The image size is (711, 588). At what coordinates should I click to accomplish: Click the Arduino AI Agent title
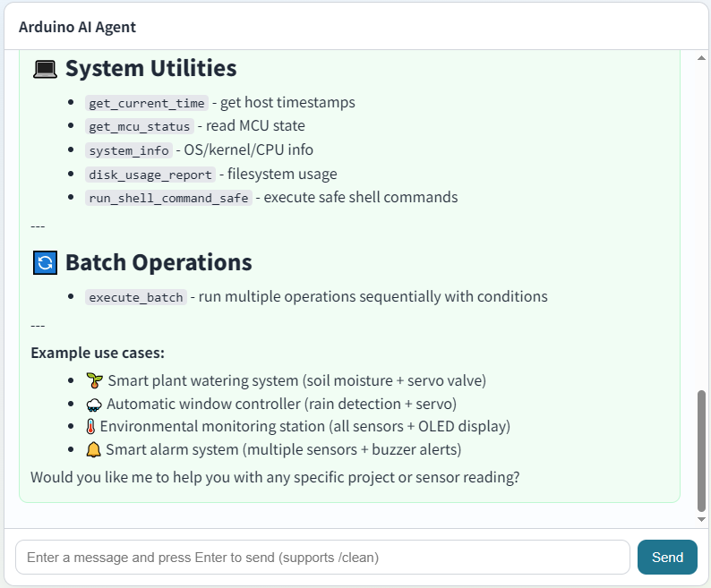coord(77,27)
